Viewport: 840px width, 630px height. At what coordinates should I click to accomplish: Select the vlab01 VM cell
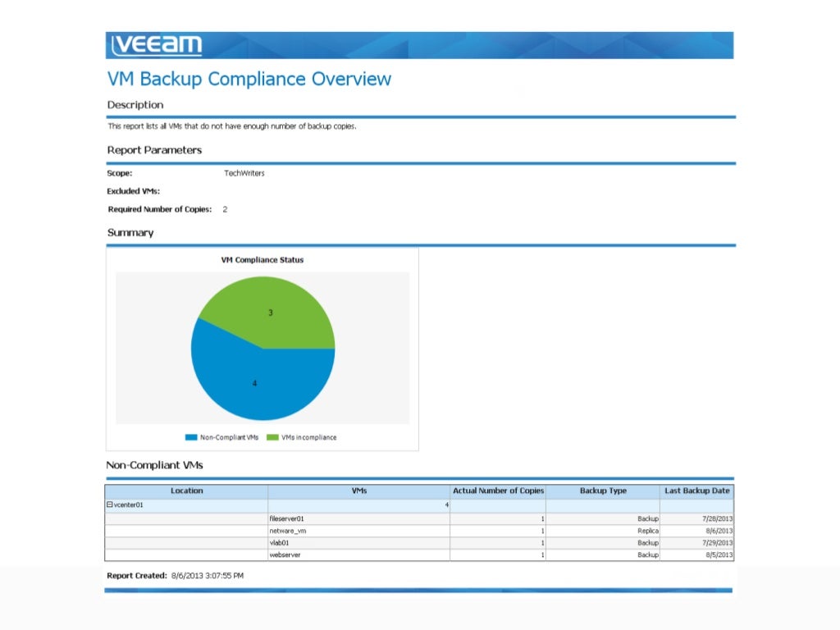click(359, 543)
